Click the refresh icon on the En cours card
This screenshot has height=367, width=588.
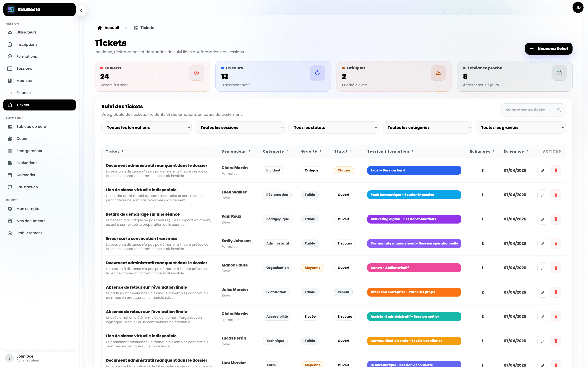point(317,73)
